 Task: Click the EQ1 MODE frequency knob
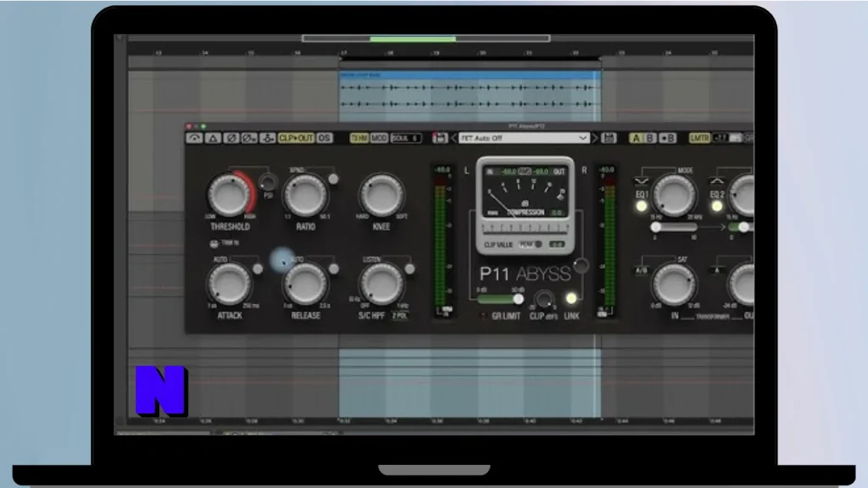tap(674, 195)
